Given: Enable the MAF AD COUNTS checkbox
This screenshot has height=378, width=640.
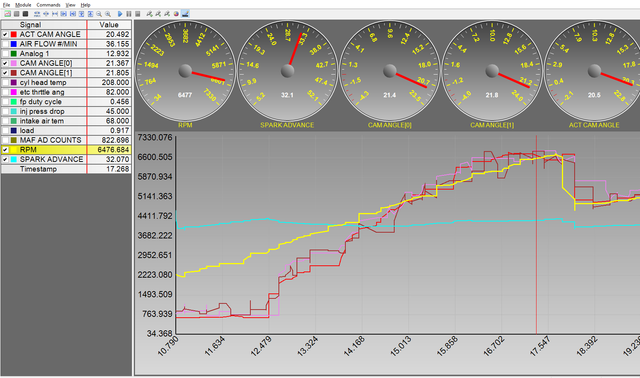Looking at the screenshot, I should click(5, 140).
